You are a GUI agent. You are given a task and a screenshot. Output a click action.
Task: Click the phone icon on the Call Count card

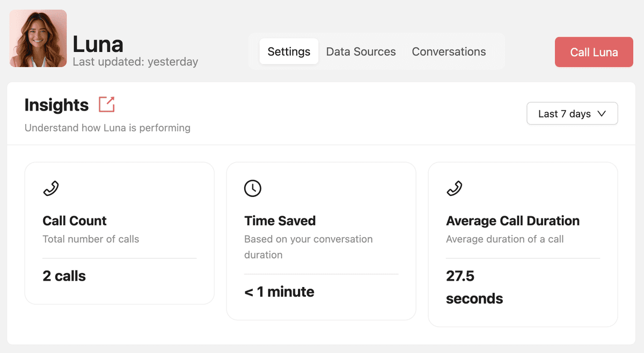click(51, 188)
